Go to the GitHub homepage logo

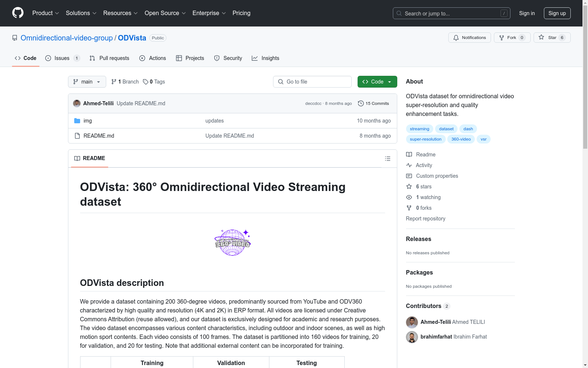[18, 13]
